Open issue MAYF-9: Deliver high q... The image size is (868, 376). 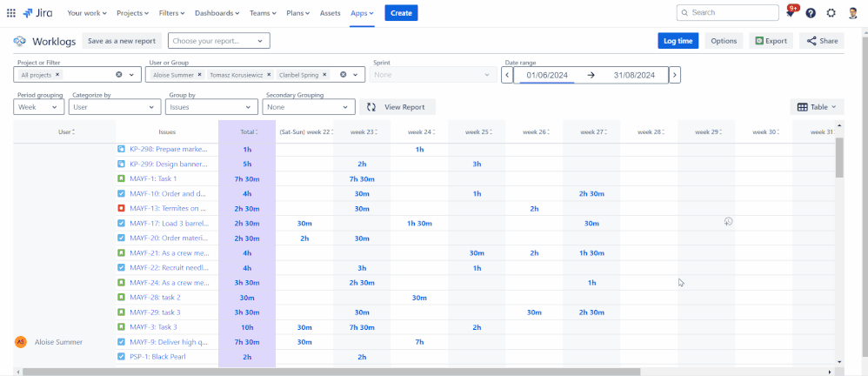pyautogui.click(x=170, y=342)
